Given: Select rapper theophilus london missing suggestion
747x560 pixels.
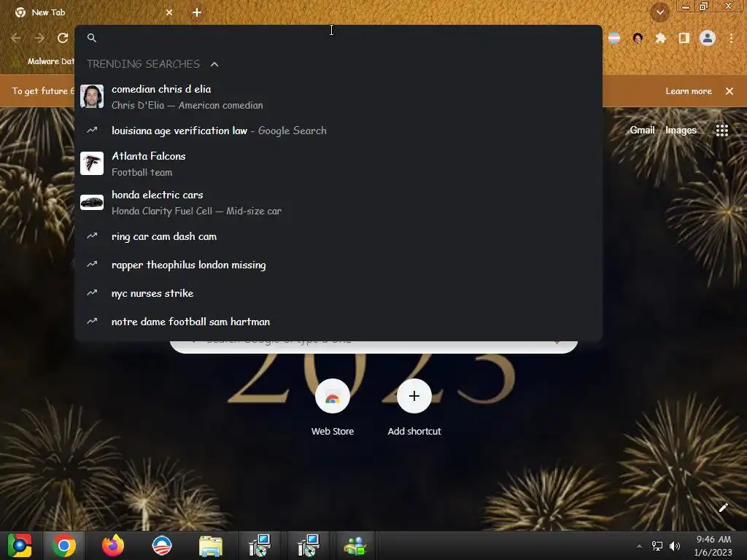Looking at the screenshot, I should tap(338, 265).
